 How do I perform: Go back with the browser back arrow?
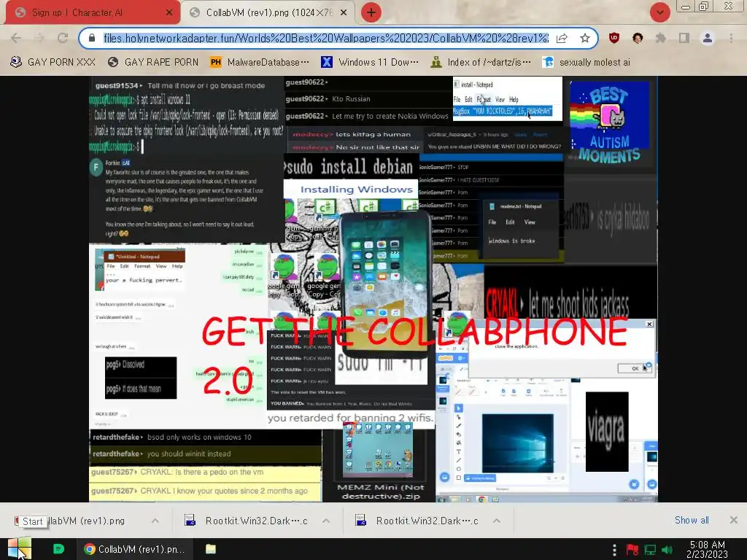(x=16, y=38)
